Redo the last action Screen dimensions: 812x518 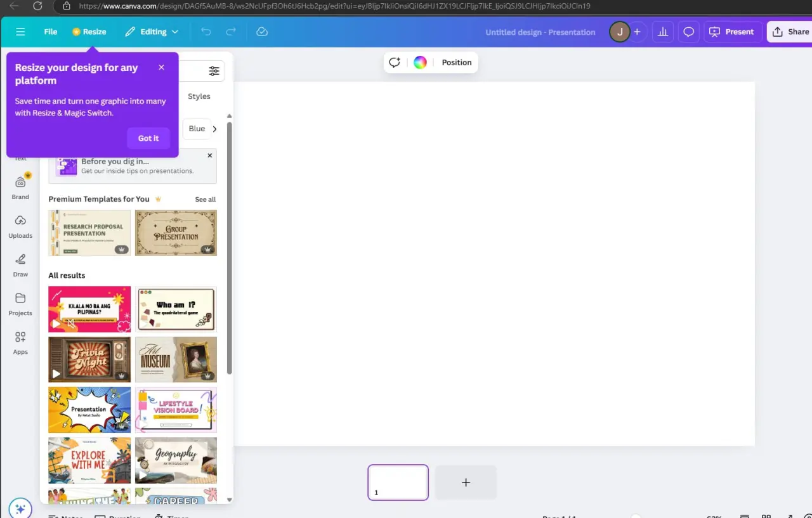point(231,32)
